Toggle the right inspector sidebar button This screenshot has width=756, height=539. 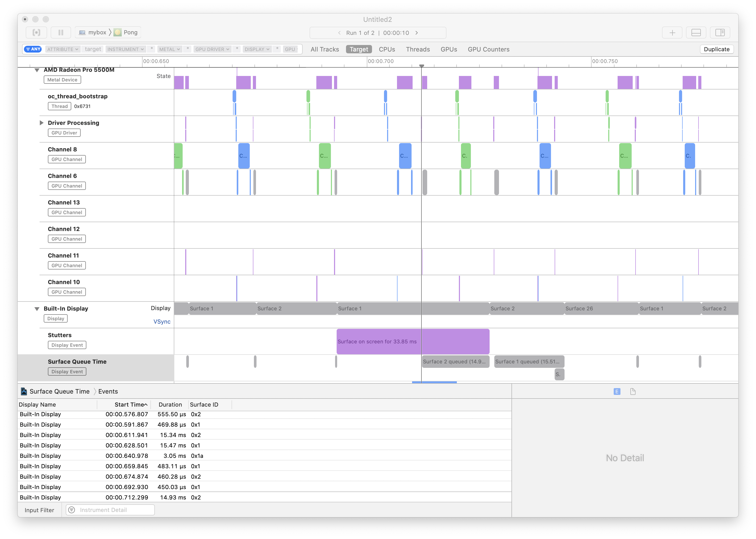click(720, 33)
